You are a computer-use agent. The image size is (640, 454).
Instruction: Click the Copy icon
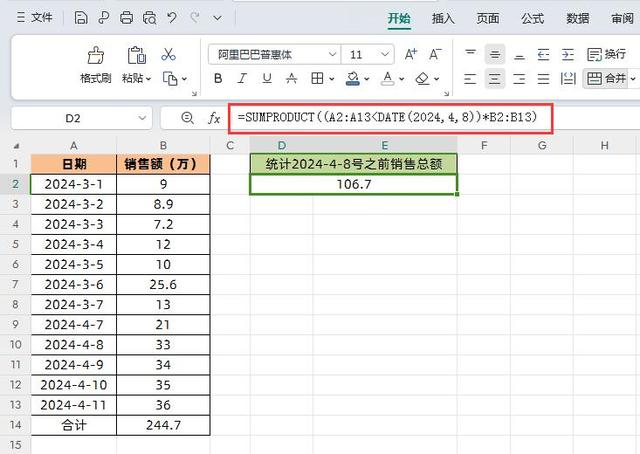tap(170, 78)
